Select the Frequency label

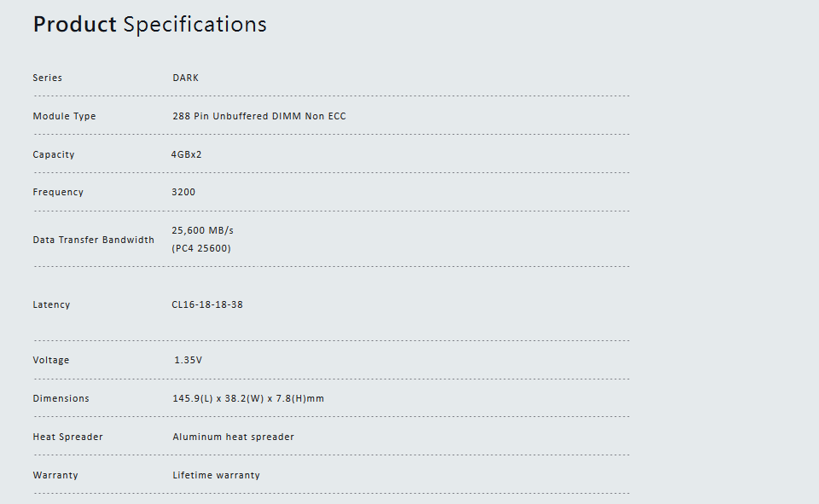click(58, 192)
